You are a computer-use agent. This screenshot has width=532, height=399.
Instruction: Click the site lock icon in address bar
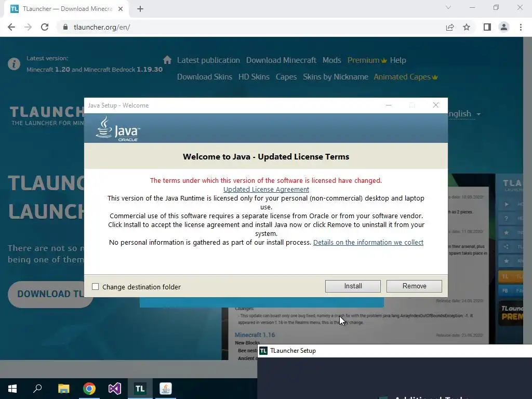(x=65, y=27)
